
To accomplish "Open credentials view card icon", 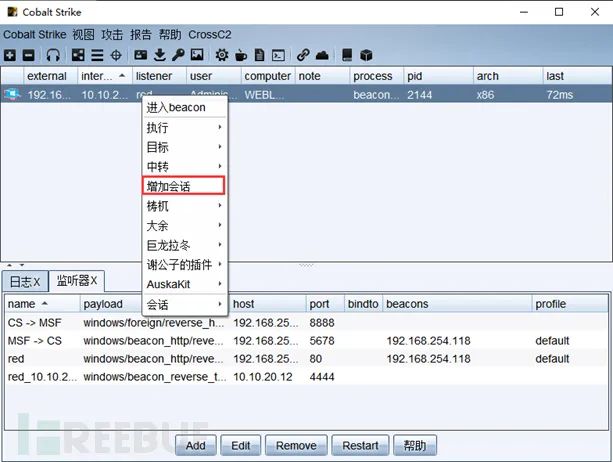I will pyautogui.click(x=140, y=55).
